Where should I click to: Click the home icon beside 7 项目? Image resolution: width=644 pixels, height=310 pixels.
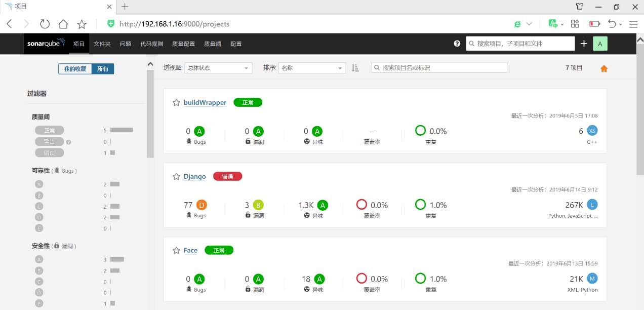pos(603,67)
